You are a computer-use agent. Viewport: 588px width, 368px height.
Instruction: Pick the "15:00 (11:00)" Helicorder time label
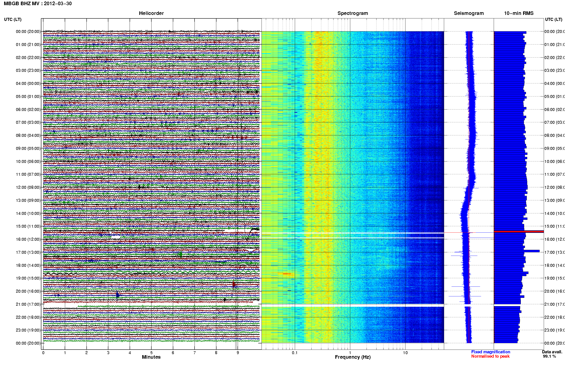(28, 226)
